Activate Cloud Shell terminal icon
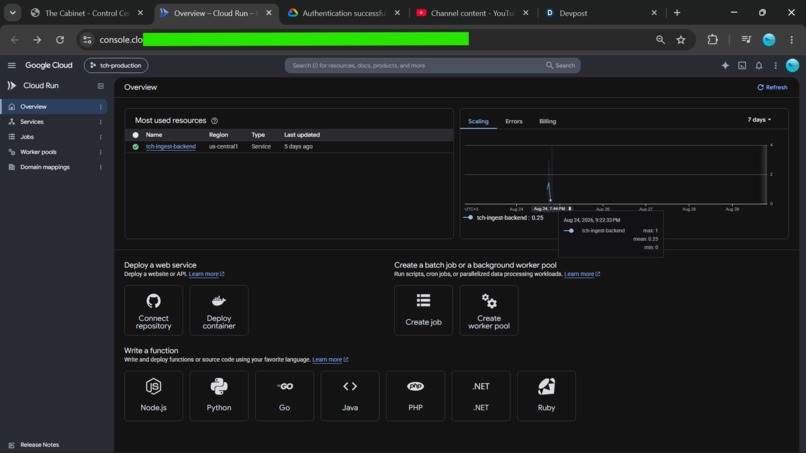The image size is (806, 453). (742, 65)
